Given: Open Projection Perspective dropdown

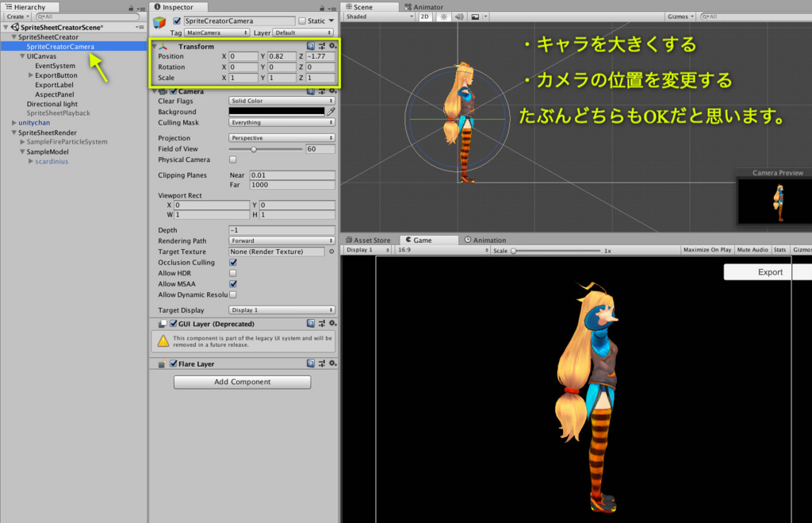Looking at the screenshot, I should click(282, 138).
